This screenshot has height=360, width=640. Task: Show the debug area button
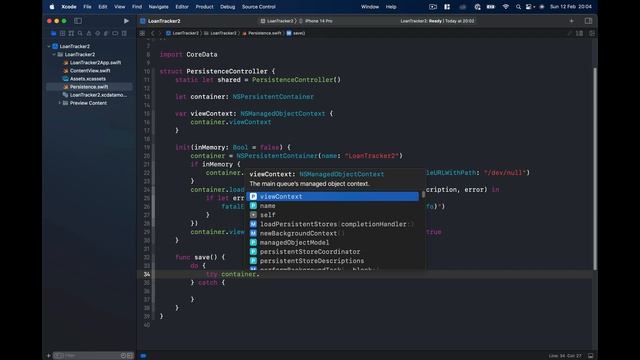[x=590, y=356]
